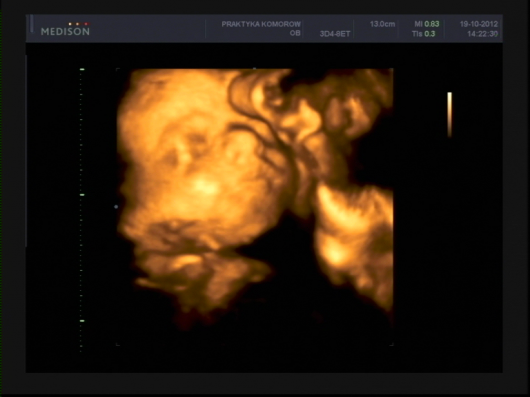
Task: Click the TIs 0.3 value
Action: [424, 34]
